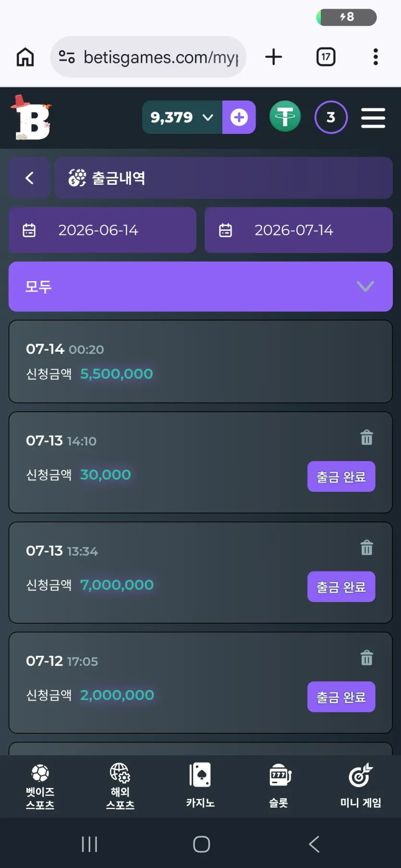Open the 모두 filter dropdown
Image resolution: width=401 pixels, height=868 pixels.
pyautogui.click(x=201, y=286)
